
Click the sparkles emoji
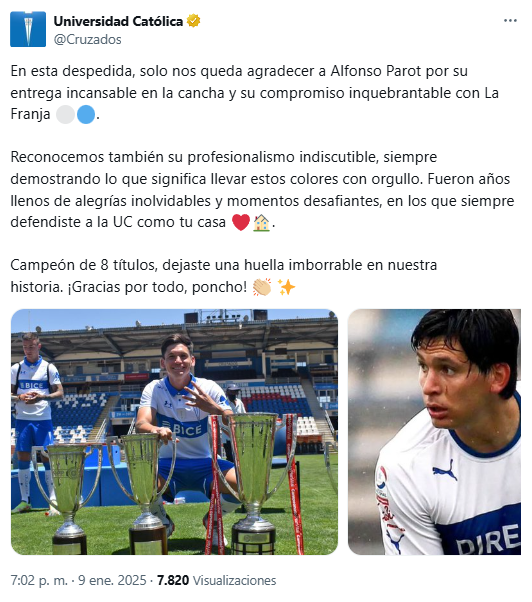pyautogui.click(x=286, y=287)
